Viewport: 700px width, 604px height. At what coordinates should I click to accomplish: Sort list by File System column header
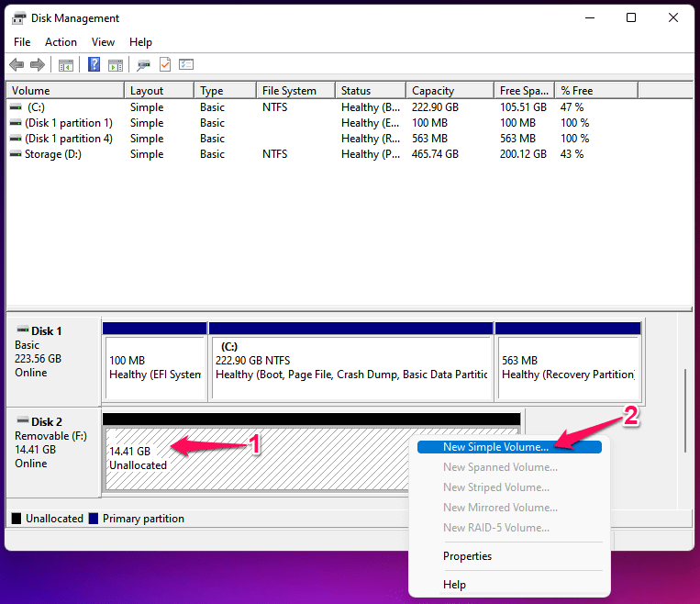tap(289, 91)
